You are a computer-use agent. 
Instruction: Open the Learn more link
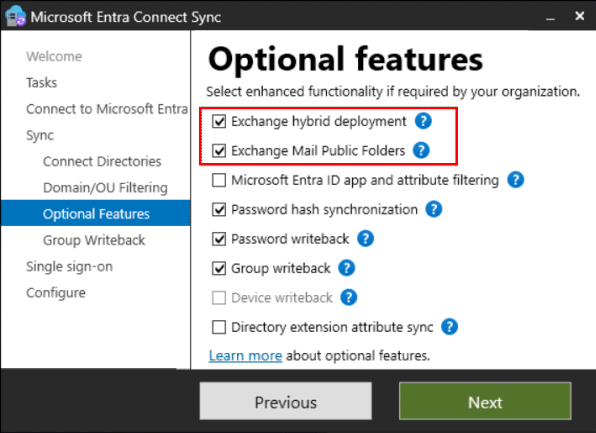pyautogui.click(x=246, y=356)
